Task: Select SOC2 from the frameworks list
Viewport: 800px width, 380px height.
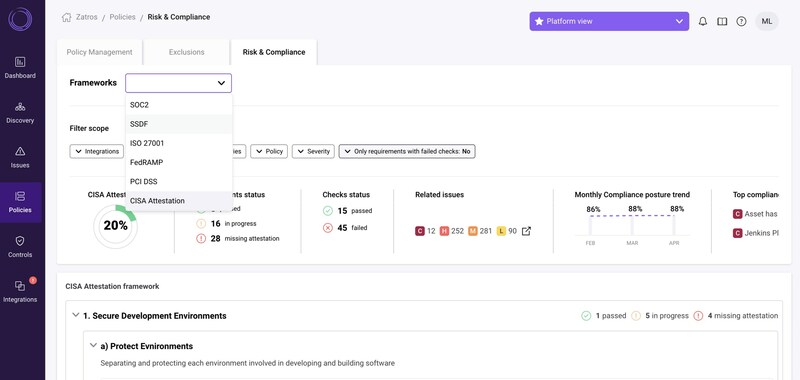Action: [x=179, y=105]
